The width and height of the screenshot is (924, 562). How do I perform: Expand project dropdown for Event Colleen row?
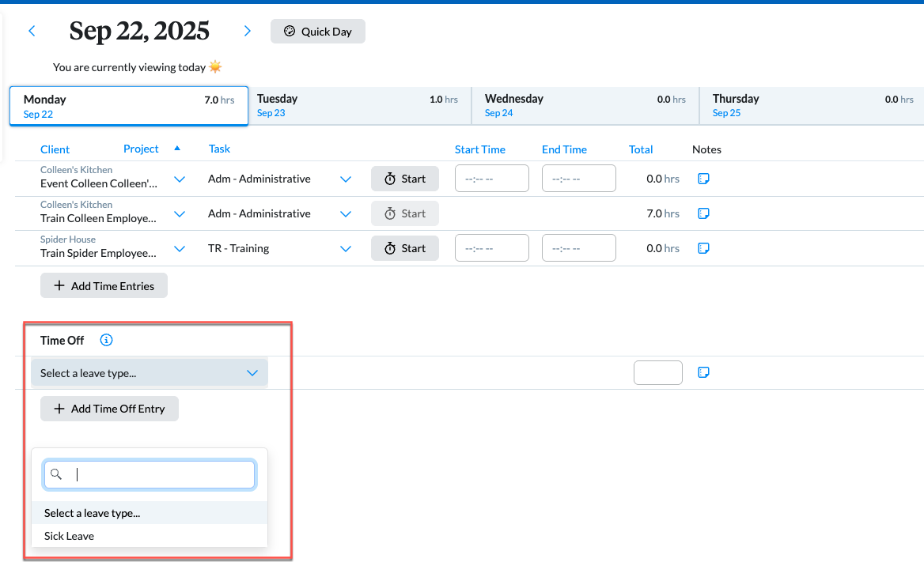coord(180,179)
